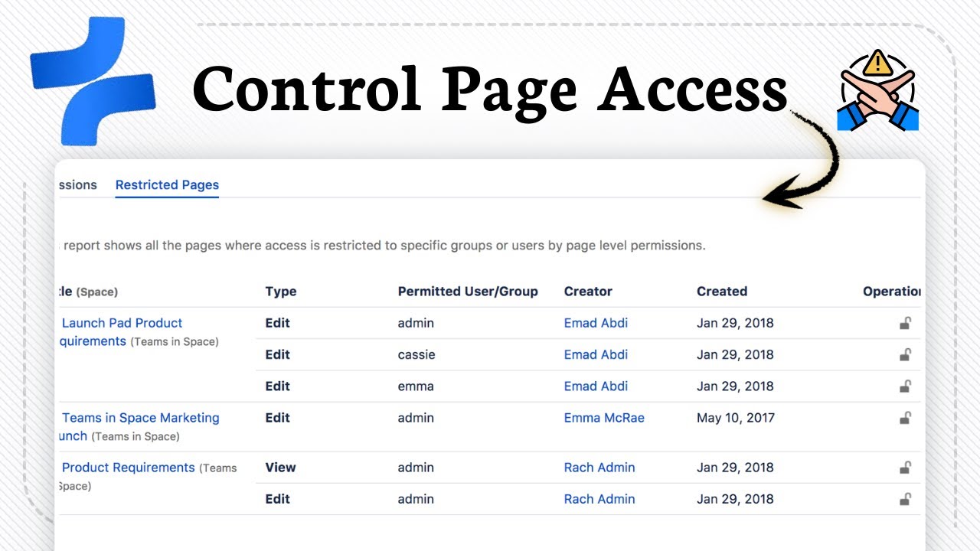Open the Emma McRae creator profile link
This screenshot has height=551, width=980.
click(x=604, y=418)
